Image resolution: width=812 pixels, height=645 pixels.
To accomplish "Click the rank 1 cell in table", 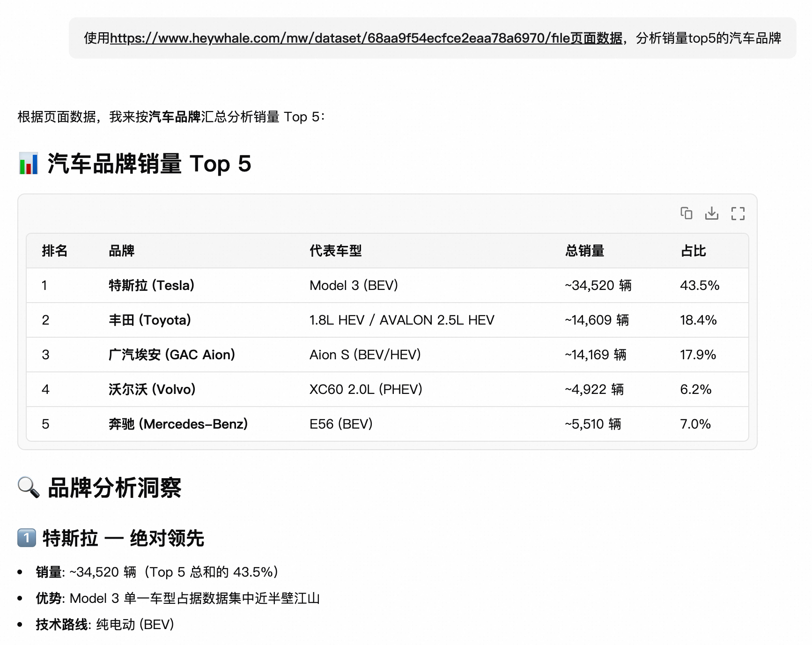I will [x=44, y=285].
